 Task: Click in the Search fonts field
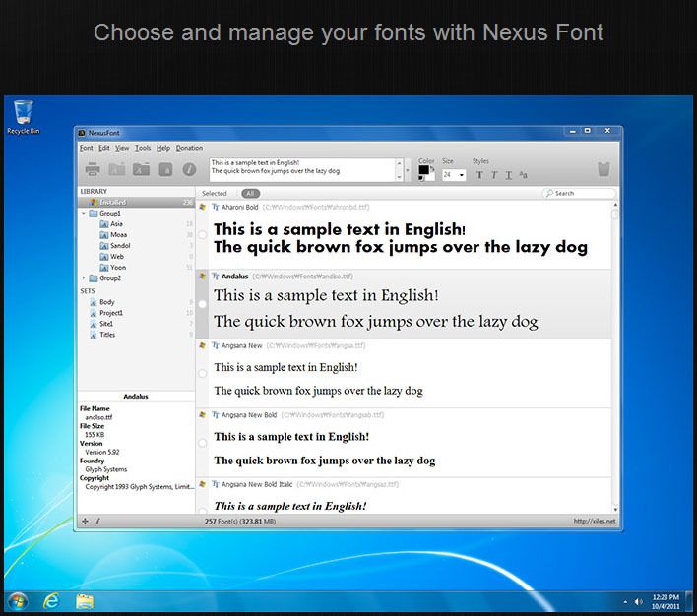[x=579, y=193]
